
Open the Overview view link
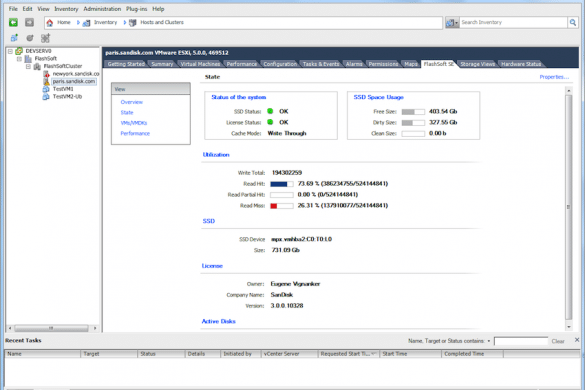coord(131,102)
